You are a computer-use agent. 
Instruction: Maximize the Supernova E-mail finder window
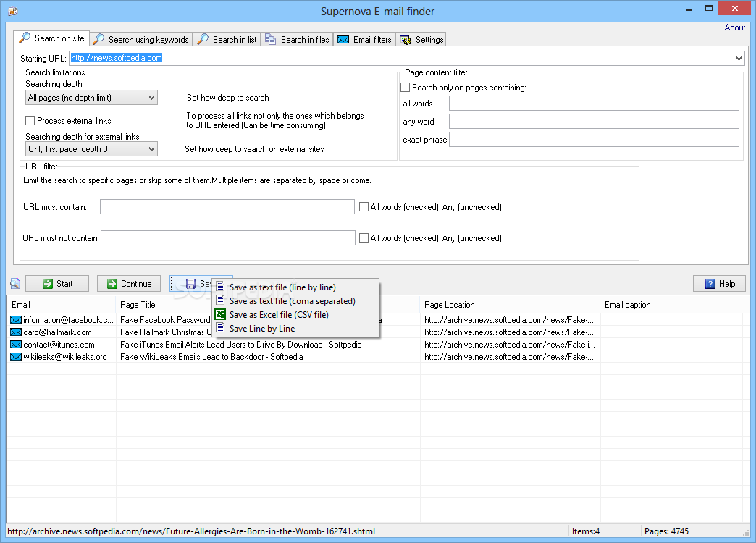(x=709, y=8)
